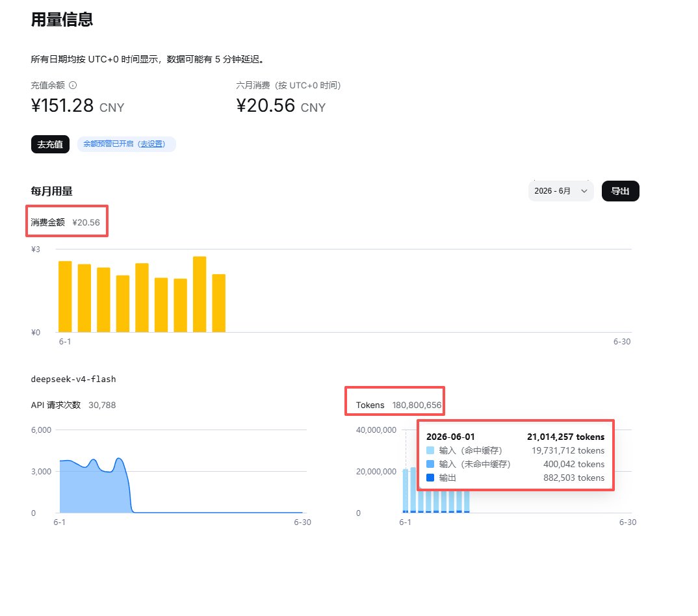Click the 用量信息 page title
The width and height of the screenshot is (698, 616).
[62, 19]
